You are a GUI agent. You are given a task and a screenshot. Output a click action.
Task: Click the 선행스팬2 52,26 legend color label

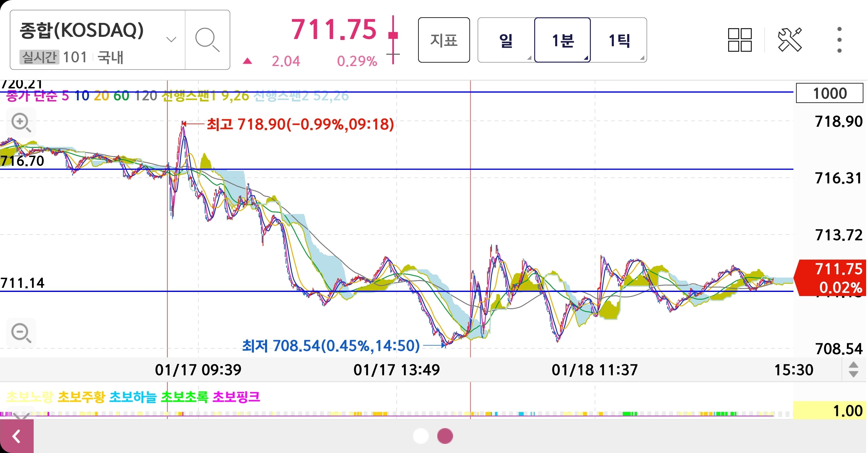tap(300, 96)
